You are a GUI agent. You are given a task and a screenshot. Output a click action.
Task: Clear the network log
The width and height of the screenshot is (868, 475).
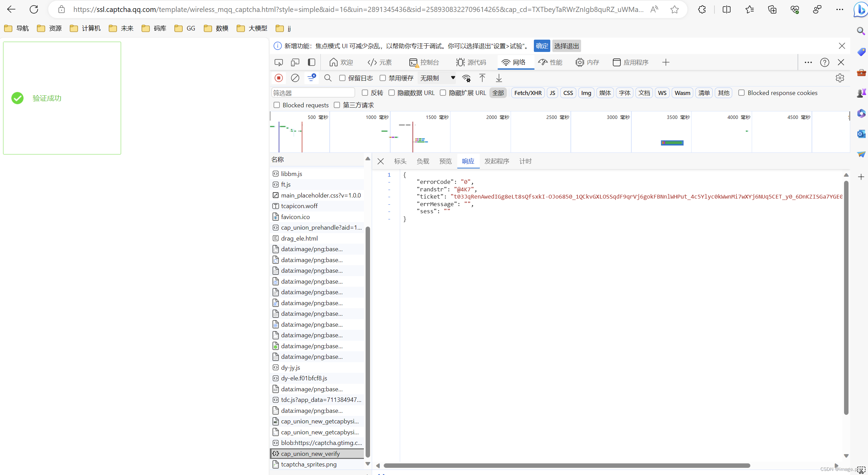pyautogui.click(x=295, y=78)
